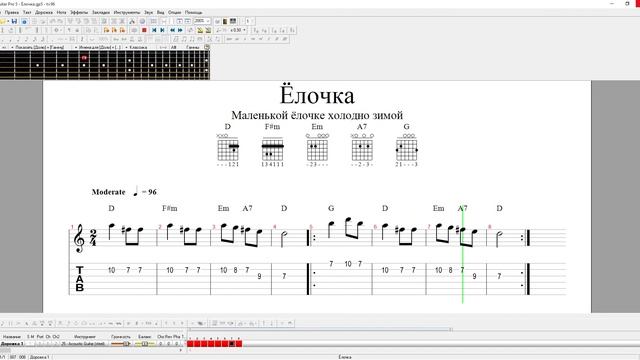
Task: Select track name Дорожка 1 in mixer
Action: pyautogui.click(x=12, y=344)
